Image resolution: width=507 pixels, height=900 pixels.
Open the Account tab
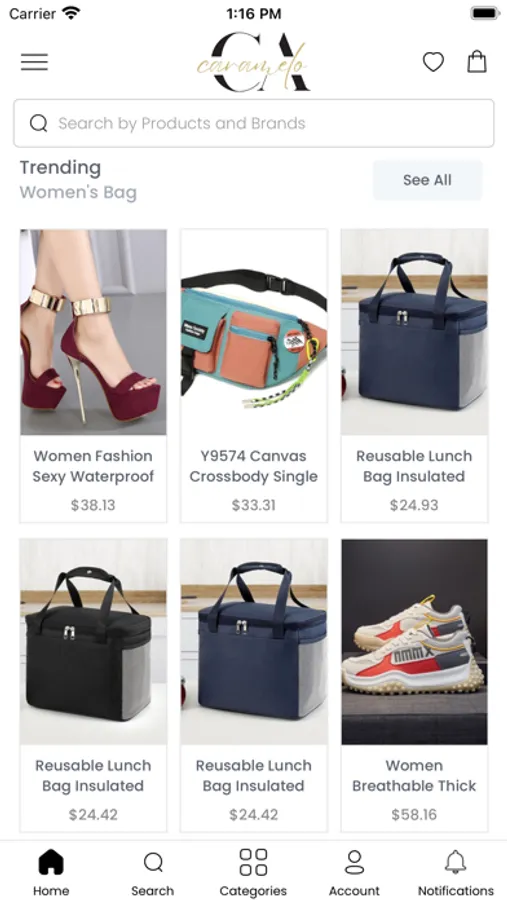354,872
